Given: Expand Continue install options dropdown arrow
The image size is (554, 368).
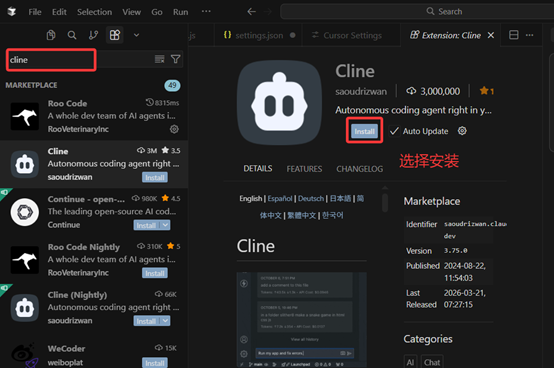Looking at the screenshot, I should [x=165, y=225].
